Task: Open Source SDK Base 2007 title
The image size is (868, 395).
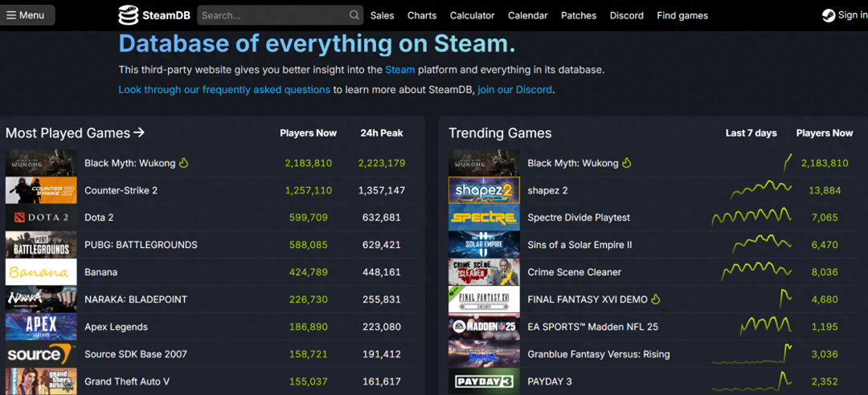Action: point(136,354)
